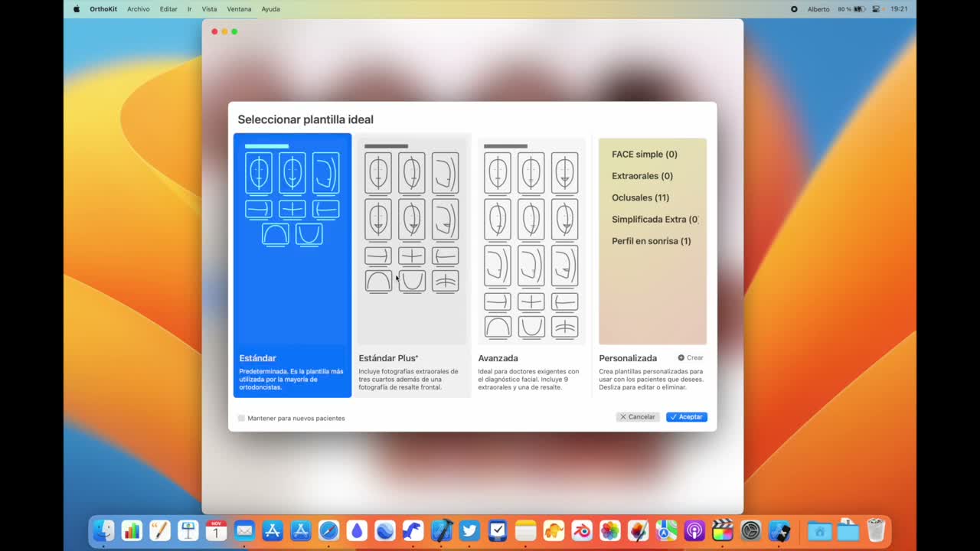
Task: Open Keynote from the dock
Action: (x=188, y=530)
